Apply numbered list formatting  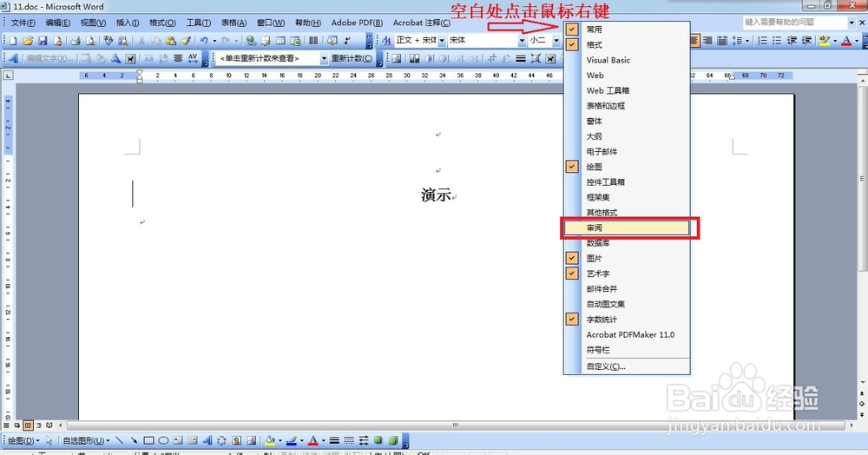tap(762, 41)
